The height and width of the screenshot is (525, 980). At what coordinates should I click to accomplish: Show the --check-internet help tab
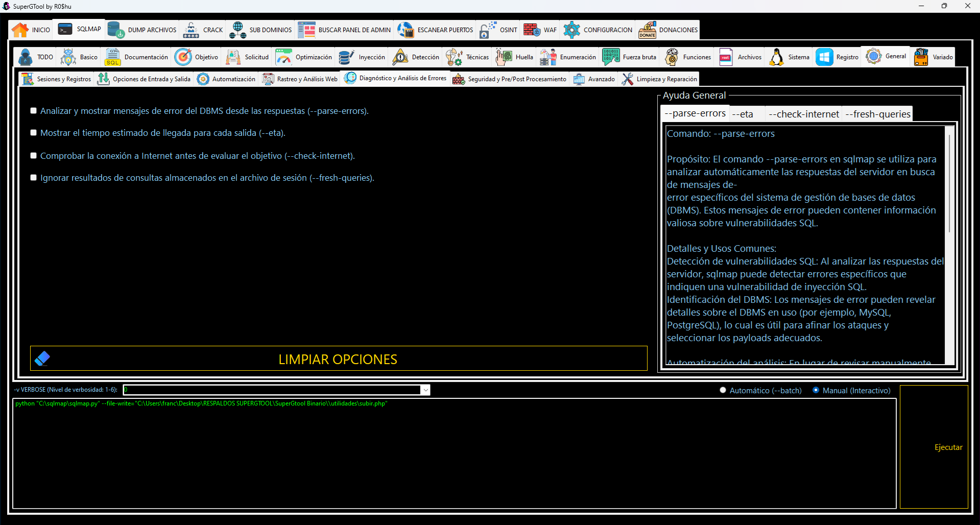804,114
